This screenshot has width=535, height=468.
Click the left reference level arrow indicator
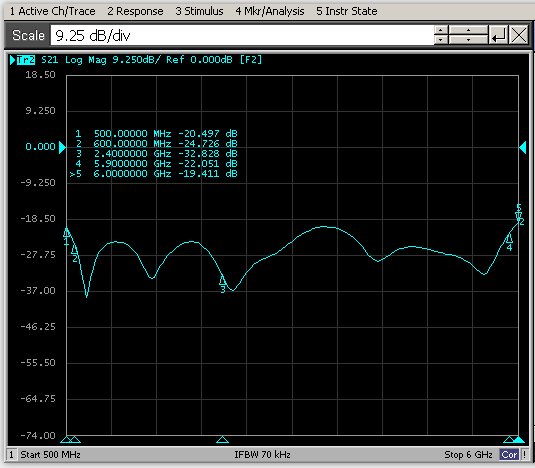pos(62,147)
